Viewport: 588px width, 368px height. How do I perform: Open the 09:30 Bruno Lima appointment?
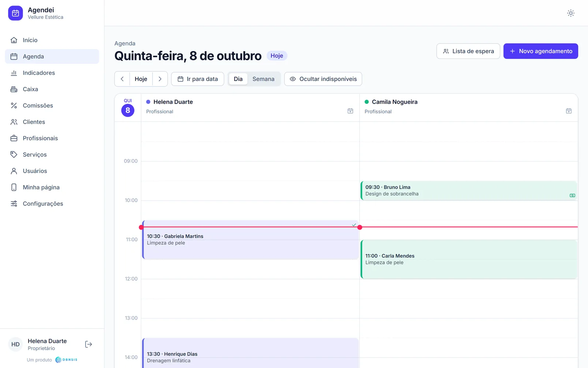point(469,191)
